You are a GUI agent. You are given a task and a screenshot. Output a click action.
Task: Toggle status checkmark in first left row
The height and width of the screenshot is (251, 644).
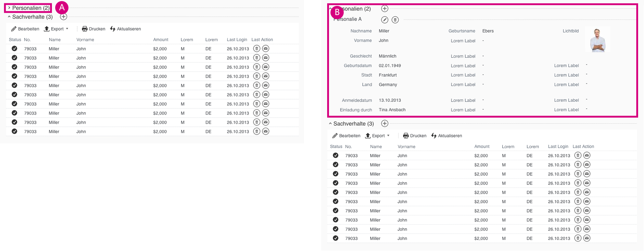[14, 49]
